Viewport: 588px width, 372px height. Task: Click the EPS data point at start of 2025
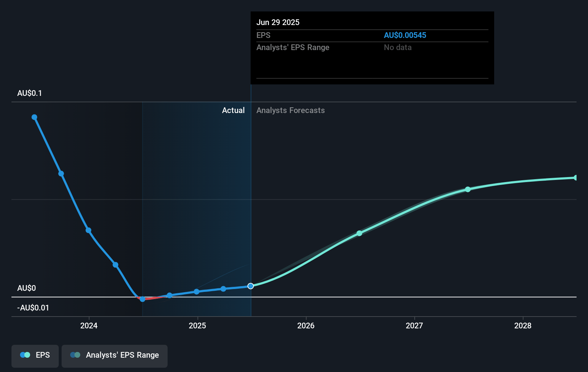coord(197,292)
